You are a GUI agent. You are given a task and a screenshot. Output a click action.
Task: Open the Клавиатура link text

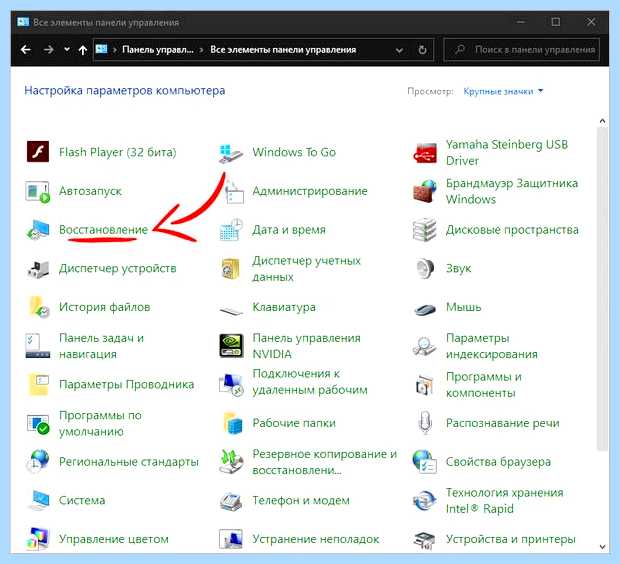284,307
